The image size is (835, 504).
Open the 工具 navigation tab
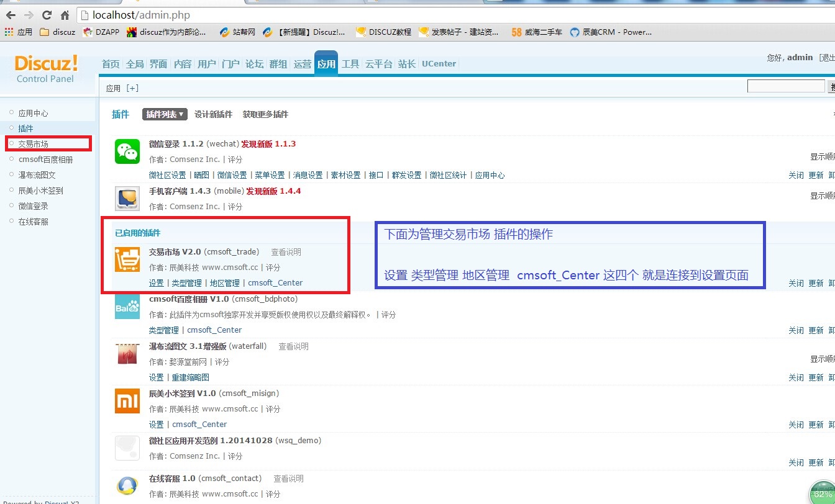tap(350, 64)
